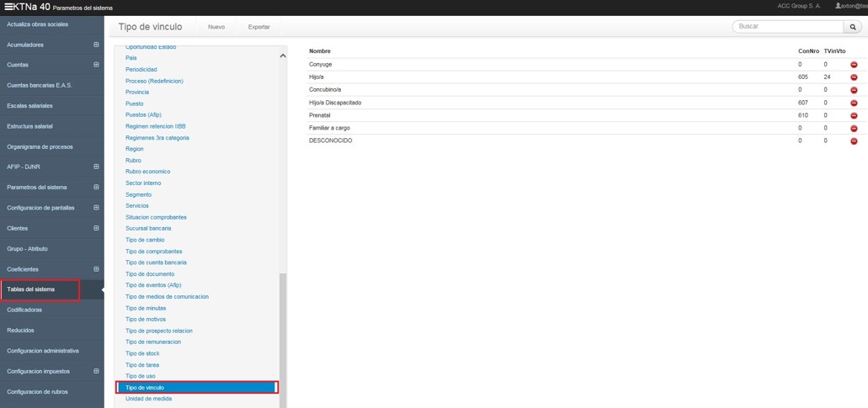Screen dimensions: 868x408
Task: Click the Exportar button
Action: [259, 27]
